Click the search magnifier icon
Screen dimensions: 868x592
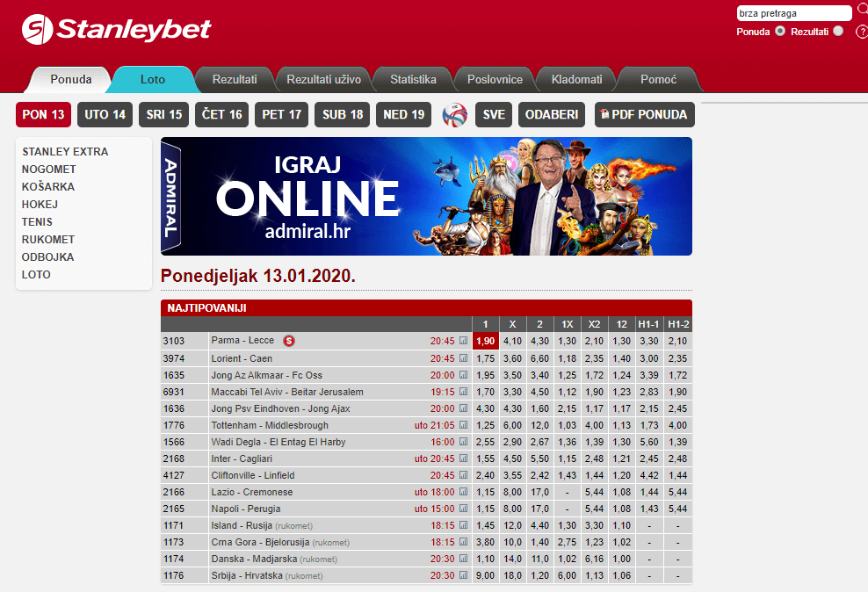(862, 9)
